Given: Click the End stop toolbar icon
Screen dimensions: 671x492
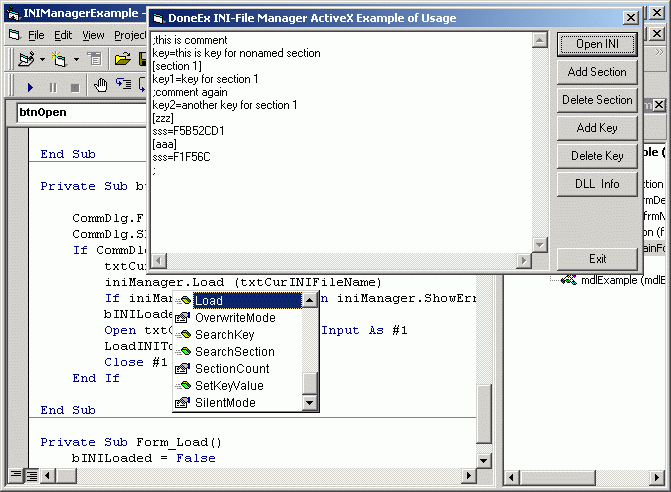Looking at the screenshot, I should click(75, 88).
